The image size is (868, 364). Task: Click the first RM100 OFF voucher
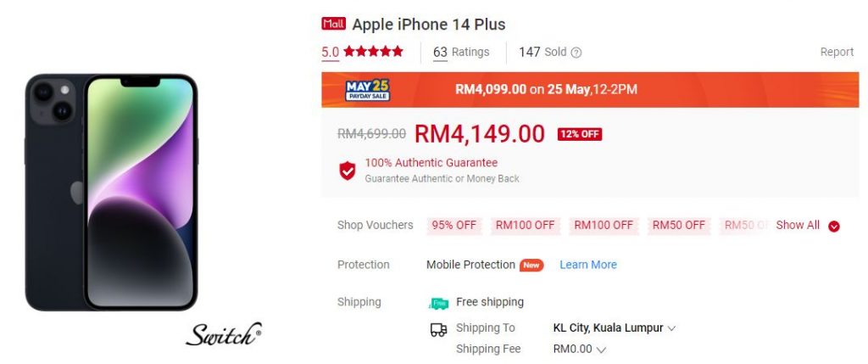click(525, 226)
